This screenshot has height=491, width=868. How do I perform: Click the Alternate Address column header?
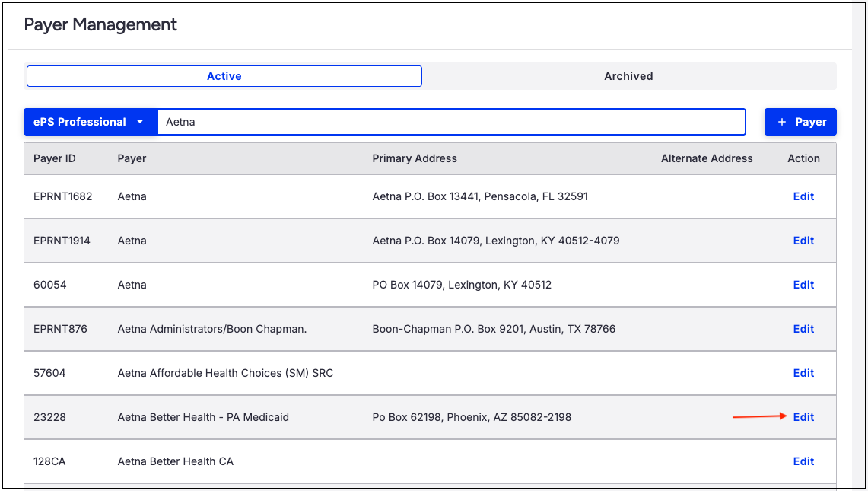point(707,158)
